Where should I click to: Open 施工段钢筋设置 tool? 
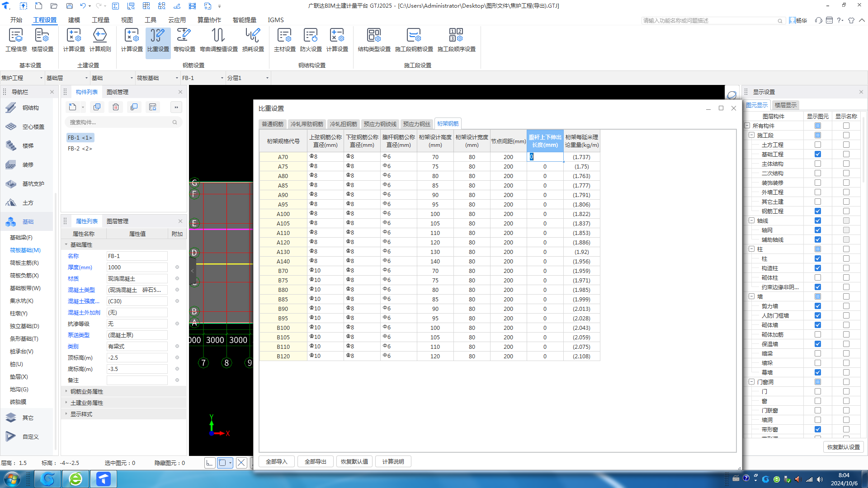(x=414, y=40)
